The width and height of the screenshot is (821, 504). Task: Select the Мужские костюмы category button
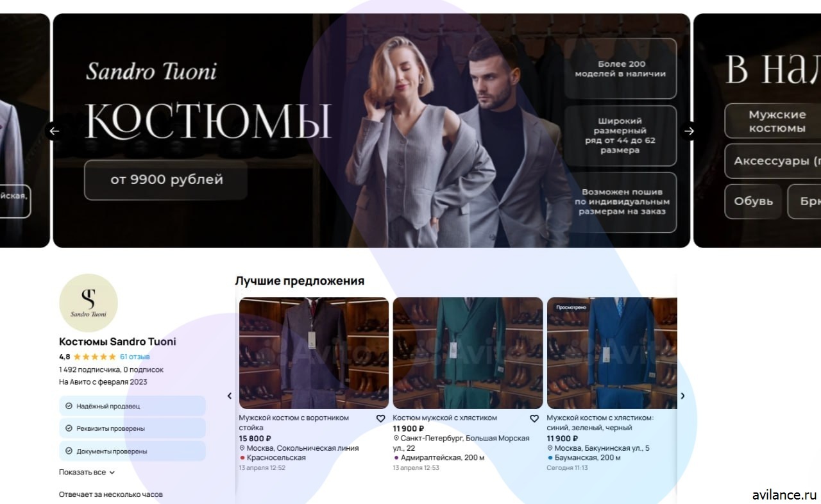[777, 121]
